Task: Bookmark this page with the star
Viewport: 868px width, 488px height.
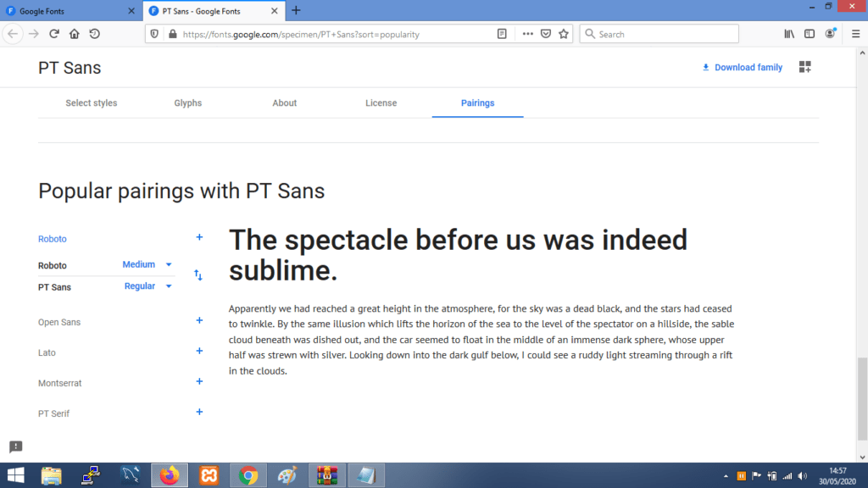Action: pyautogui.click(x=564, y=34)
